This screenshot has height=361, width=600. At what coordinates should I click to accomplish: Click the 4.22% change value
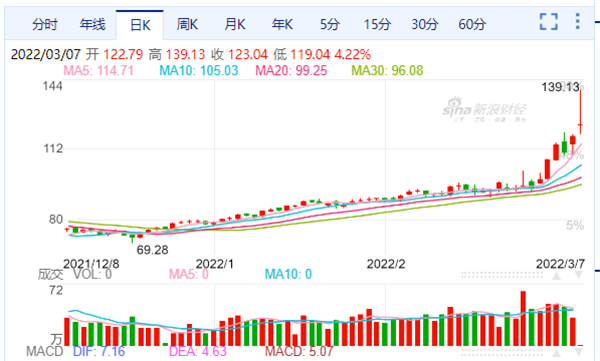click(x=352, y=54)
